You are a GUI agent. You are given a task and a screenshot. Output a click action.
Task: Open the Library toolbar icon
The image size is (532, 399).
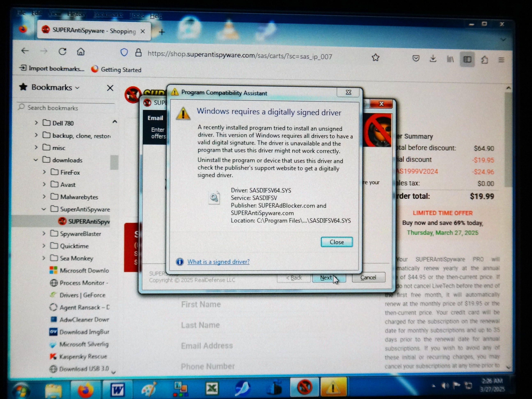450,59
